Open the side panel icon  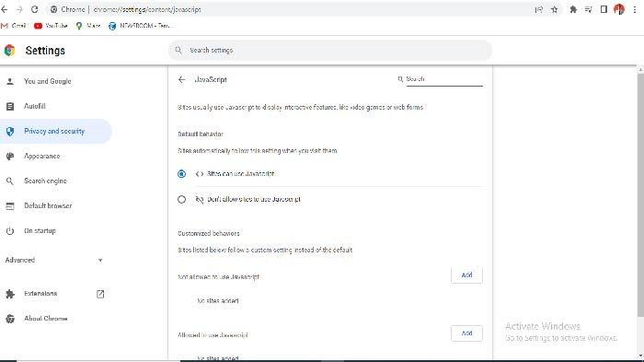tap(604, 9)
